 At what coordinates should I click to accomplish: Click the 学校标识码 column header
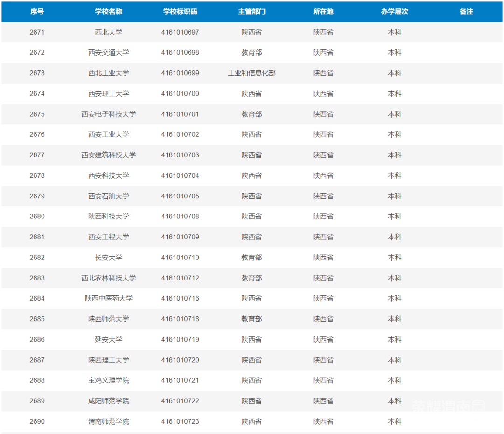[180, 12]
